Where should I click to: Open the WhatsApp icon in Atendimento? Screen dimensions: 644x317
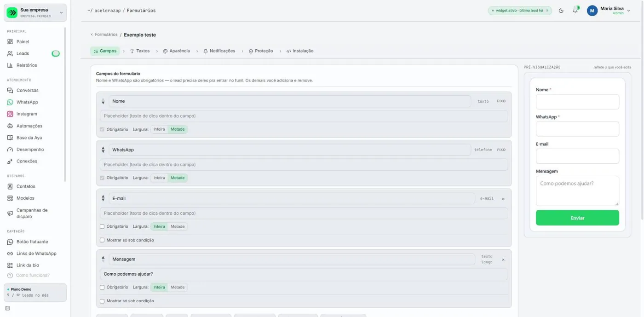(x=10, y=102)
